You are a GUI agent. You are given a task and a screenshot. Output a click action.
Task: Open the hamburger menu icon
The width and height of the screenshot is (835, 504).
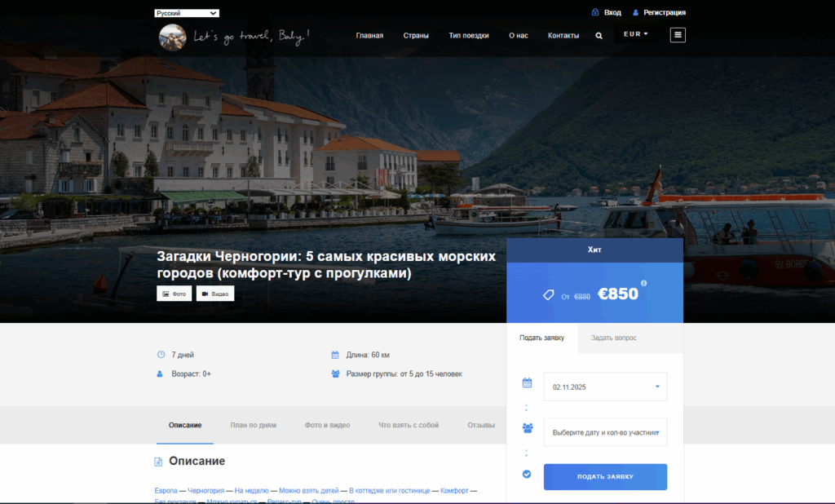click(x=678, y=35)
